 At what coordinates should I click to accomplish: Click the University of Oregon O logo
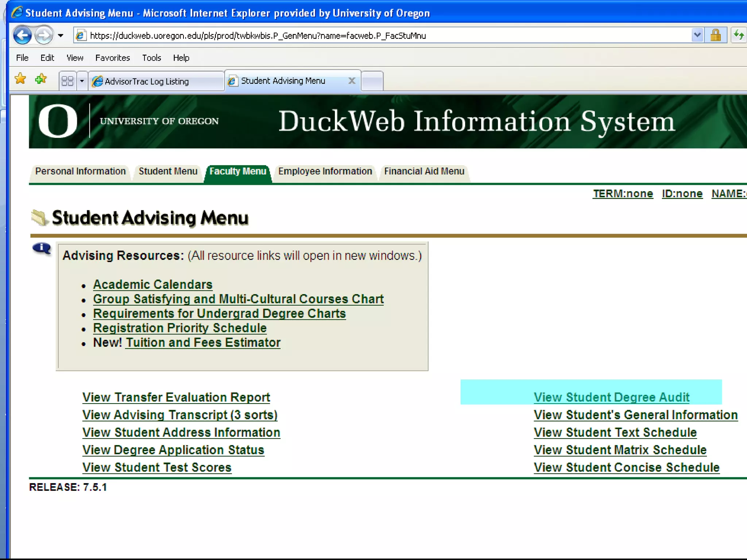[58, 121]
